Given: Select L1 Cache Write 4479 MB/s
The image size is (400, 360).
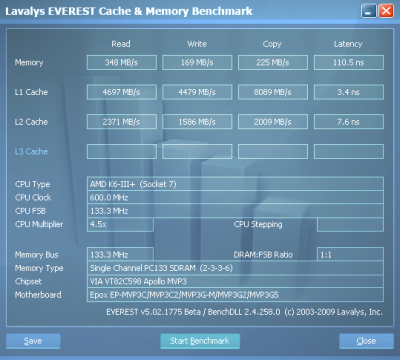Looking at the screenshot, I should coord(197,92).
